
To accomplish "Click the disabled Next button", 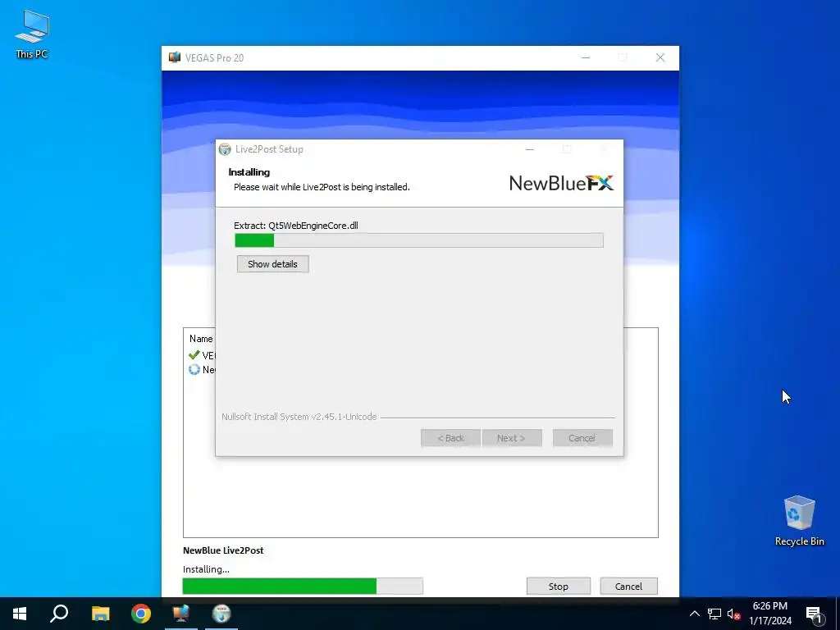I will pos(512,438).
